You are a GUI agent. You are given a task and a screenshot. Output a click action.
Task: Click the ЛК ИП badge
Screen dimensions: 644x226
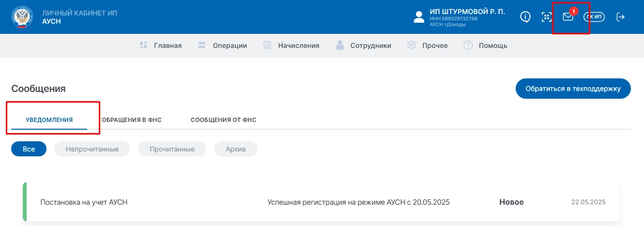594,17
